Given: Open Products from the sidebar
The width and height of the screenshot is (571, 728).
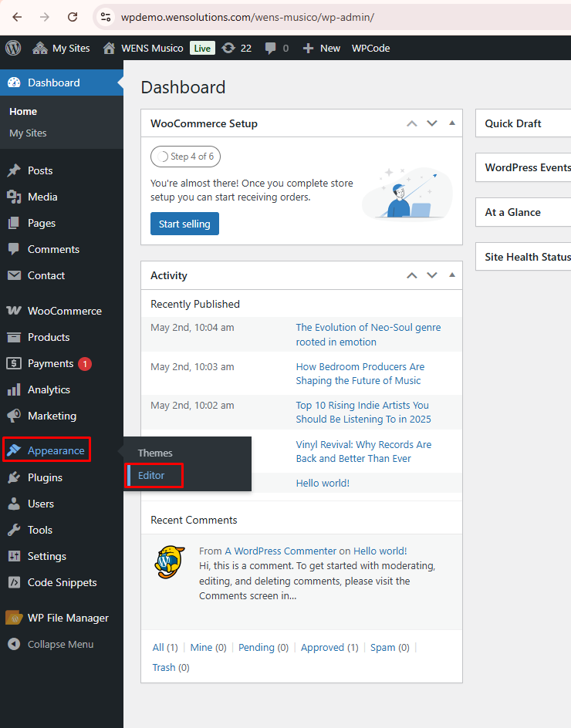Looking at the screenshot, I should click(x=62, y=337).
